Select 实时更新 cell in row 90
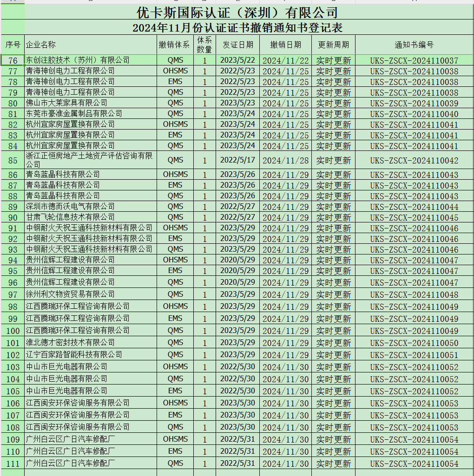This screenshot has height=476, width=474. (x=333, y=217)
